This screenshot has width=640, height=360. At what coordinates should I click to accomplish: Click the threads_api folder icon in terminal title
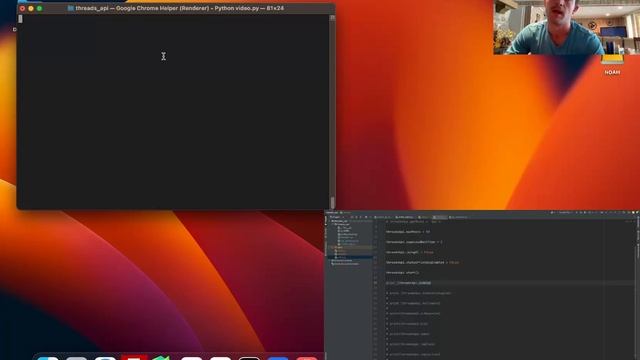pos(71,8)
